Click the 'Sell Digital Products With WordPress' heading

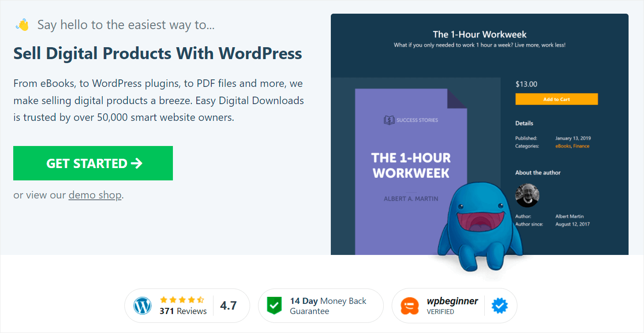tap(158, 53)
